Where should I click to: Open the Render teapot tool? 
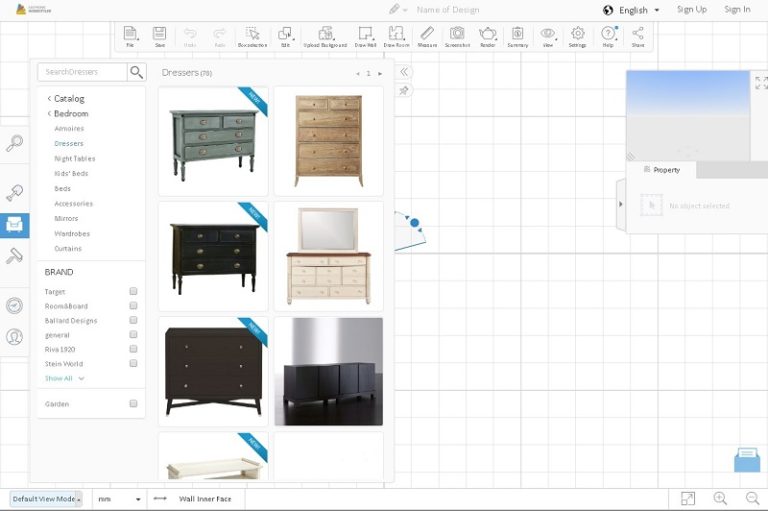[487, 37]
